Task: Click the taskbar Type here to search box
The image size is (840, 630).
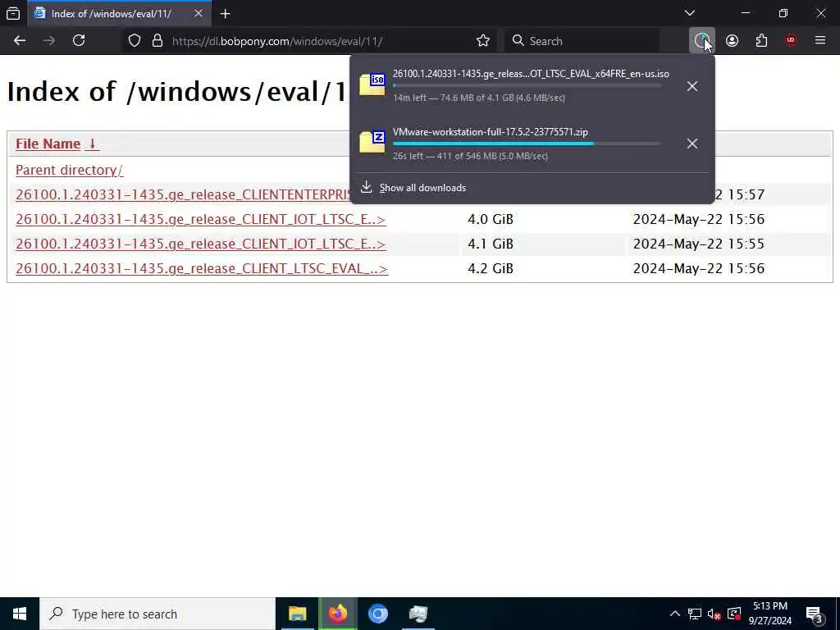Action: tap(157, 614)
